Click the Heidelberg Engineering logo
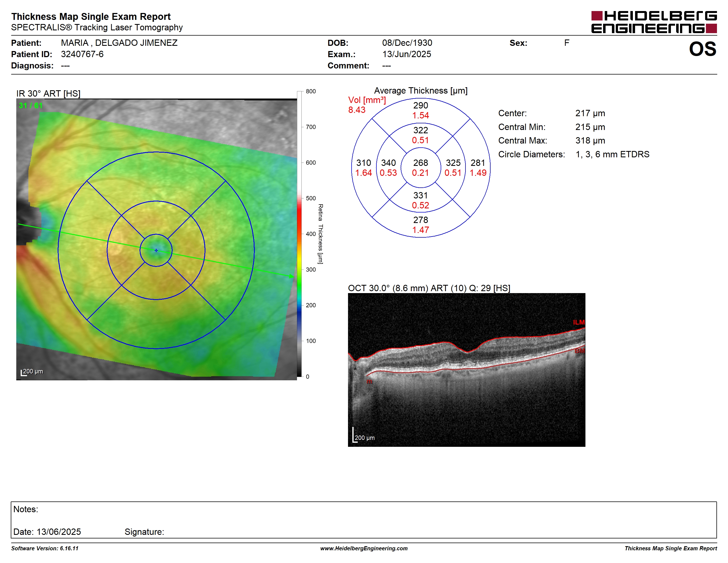728x563 pixels. tap(654, 22)
